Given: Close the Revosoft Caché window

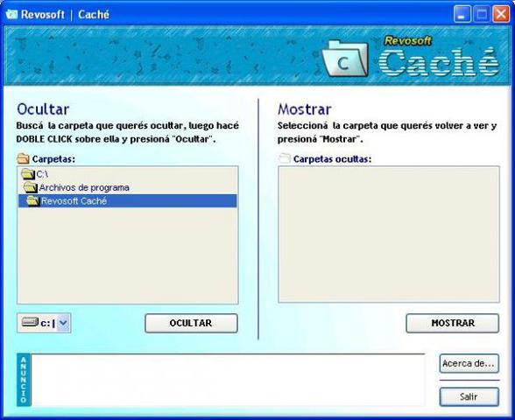Looking at the screenshot, I should [501, 14].
